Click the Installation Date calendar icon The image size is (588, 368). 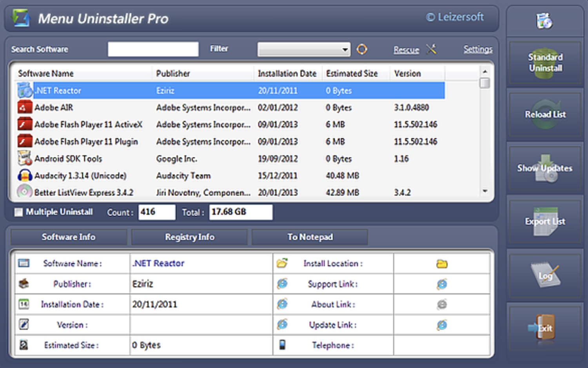24,304
